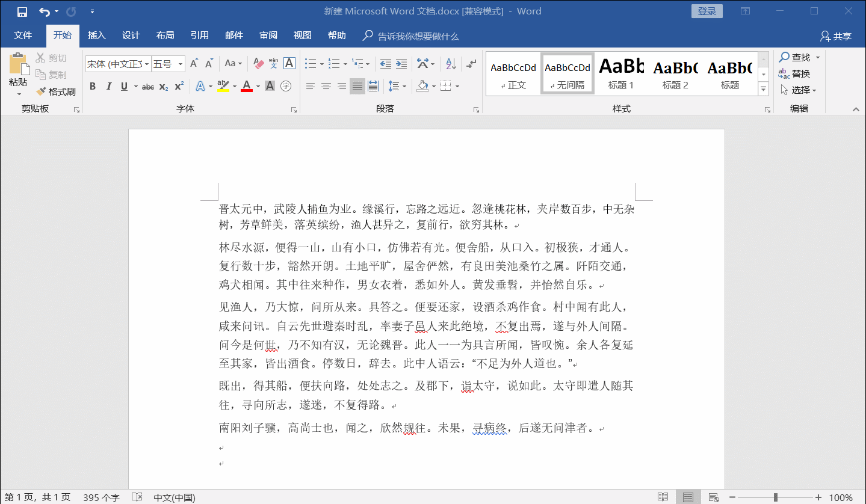Click the Strikethrough abc icon
The image size is (866, 504).
pos(148,87)
